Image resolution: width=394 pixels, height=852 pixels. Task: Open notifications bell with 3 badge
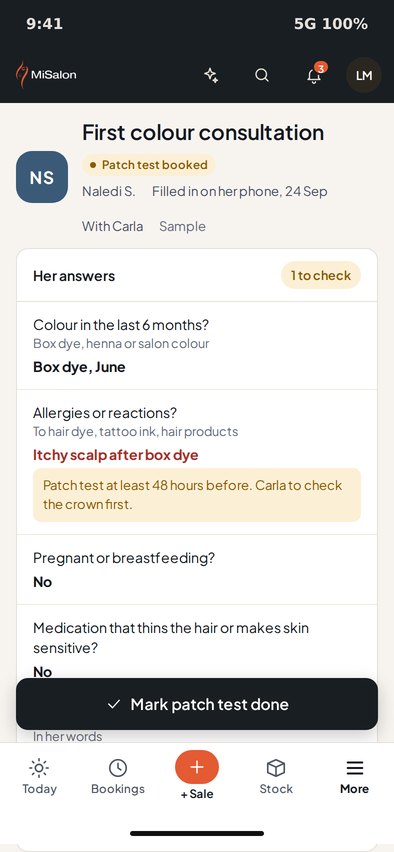tap(314, 75)
